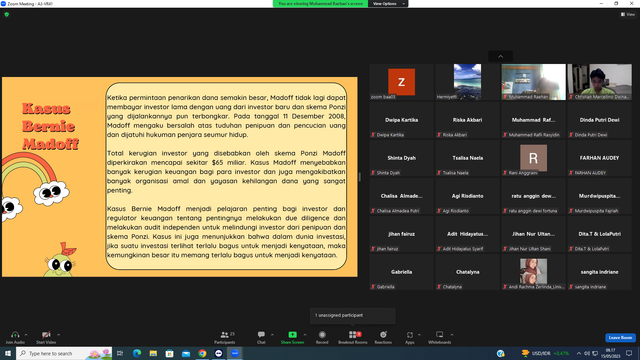Screen dimensions: 640x360
Task: Click the Shinta Dyah participant tile
Action: 402,158
